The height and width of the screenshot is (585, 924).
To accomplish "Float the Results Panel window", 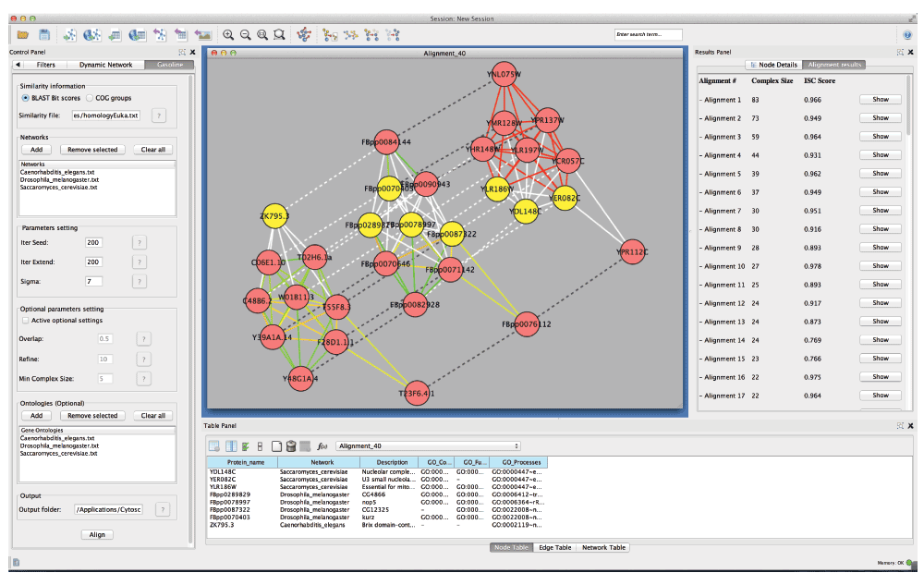I will coord(900,53).
